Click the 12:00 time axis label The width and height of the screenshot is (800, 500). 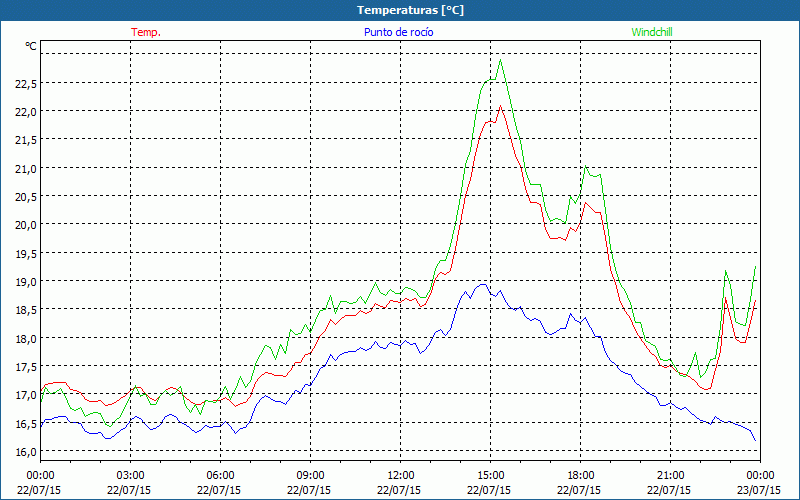click(x=401, y=476)
